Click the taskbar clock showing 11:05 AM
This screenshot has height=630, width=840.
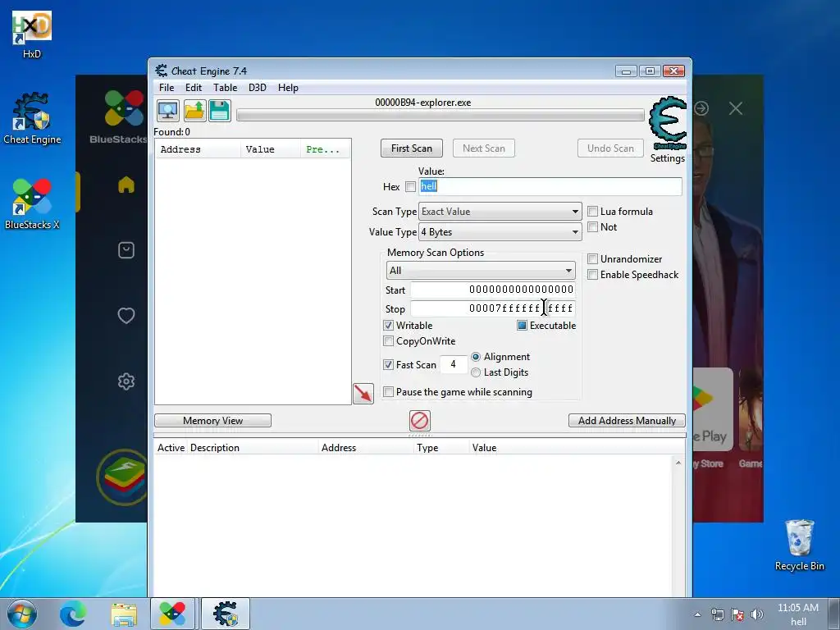click(x=797, y=608)
